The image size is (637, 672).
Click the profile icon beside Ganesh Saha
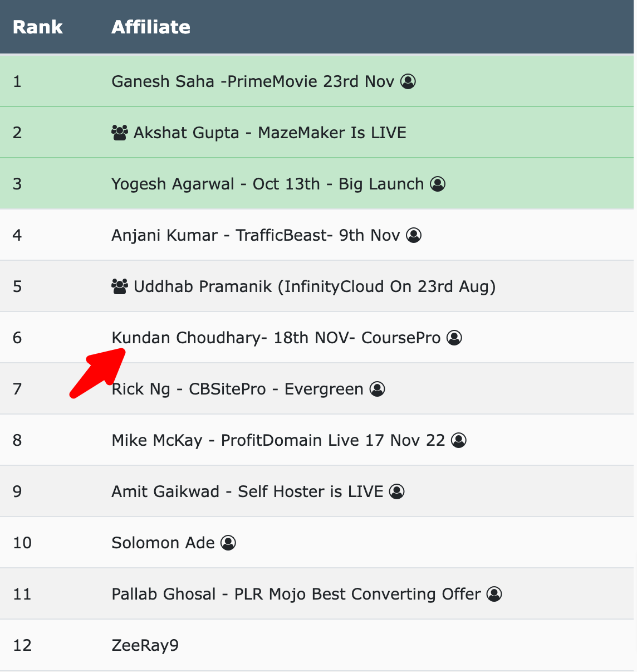click(408, 81)
